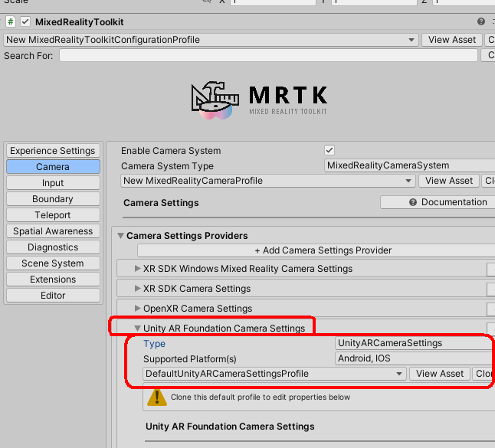Viewport: 495px width, 448px height.
Task: Click the Camera Settings heading
Action: pyautogui.click(x=161, y=203)
